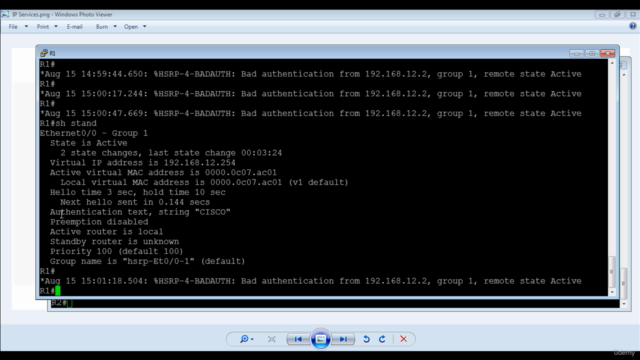This screenshot has width=640, height=360.
Task: Click 'Ethernet0/0 - Group 1' line
Action: 93,133
